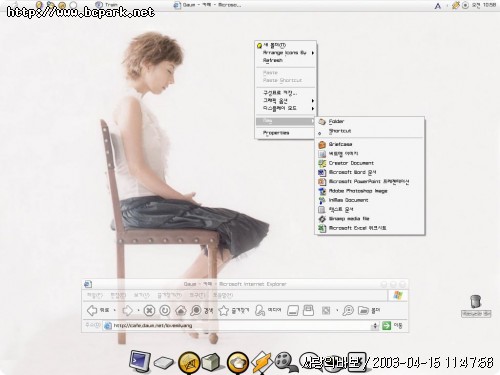Open the address bar dropdown arrows
This screenshot has height=375, width=500.
(x=375, y=325)
